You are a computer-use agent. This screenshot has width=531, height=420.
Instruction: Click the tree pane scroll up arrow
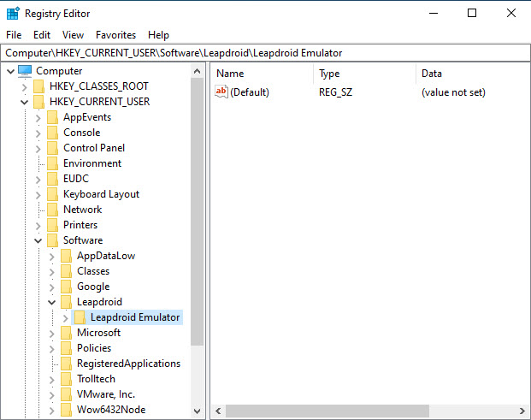[x=197, y=71]
